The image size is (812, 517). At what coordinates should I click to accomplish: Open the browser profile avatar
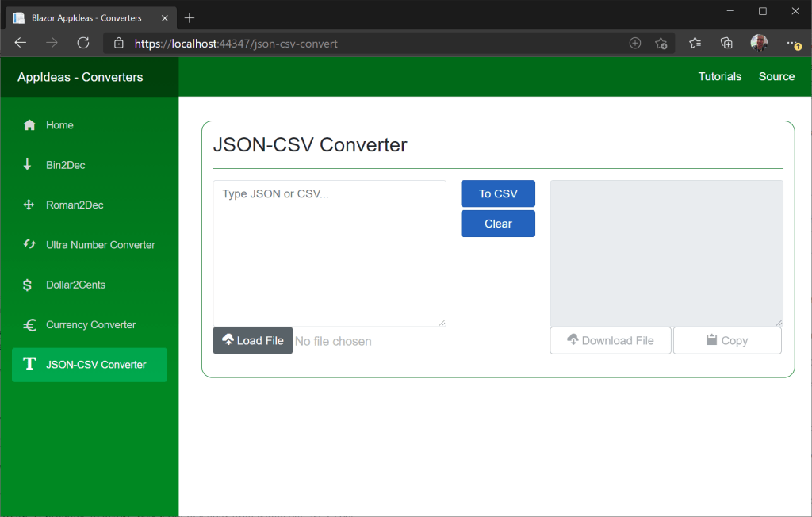pos(759,44)
